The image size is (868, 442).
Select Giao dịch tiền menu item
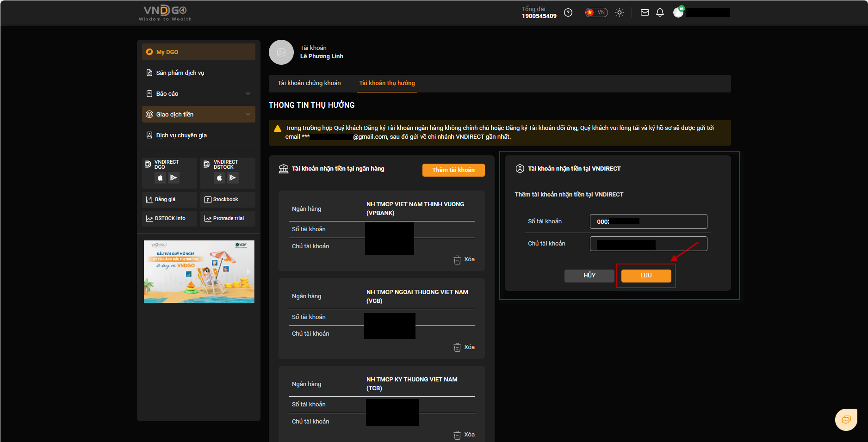click(x=198, y=114)
